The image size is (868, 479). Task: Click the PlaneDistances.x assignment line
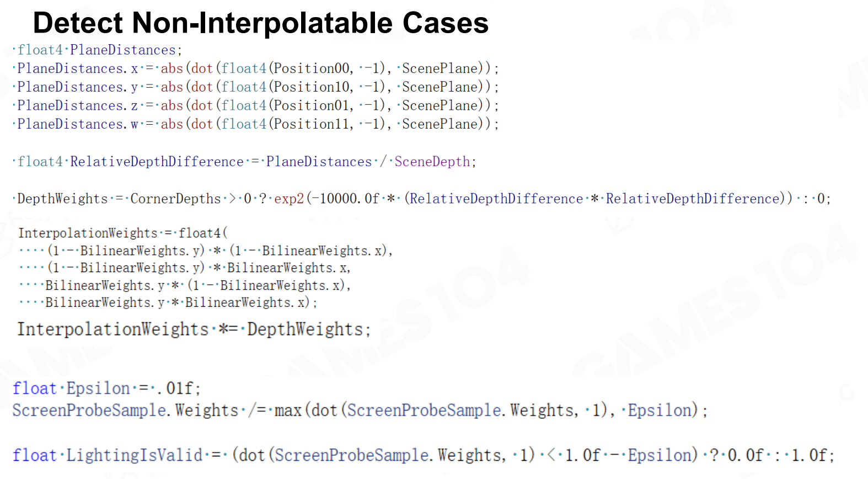pyautogui.click(x=257, y=68)
